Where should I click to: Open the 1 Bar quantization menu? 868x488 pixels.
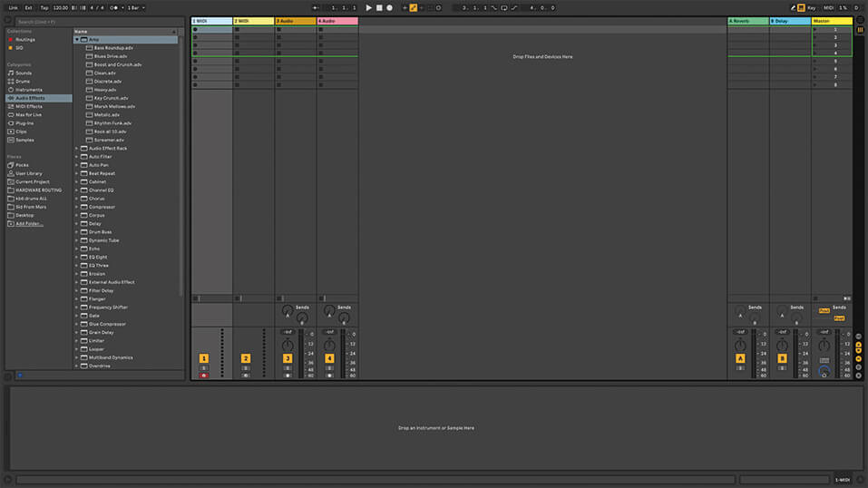pos(136,8)
